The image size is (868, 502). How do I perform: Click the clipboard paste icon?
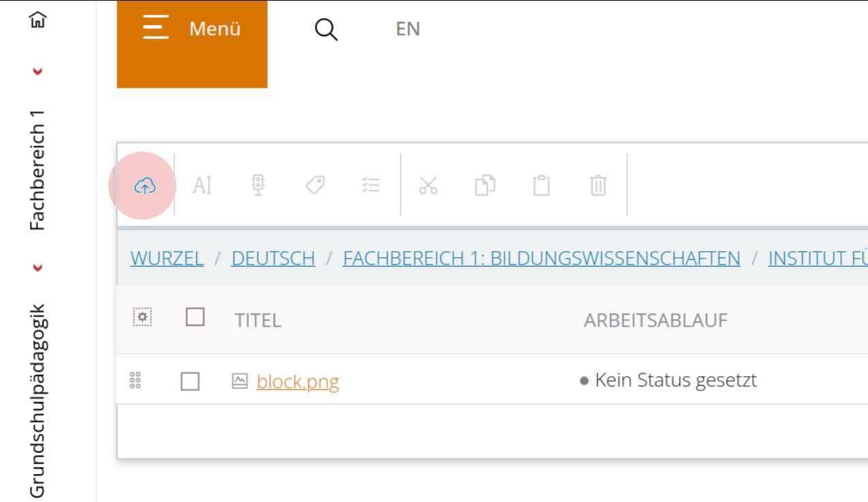coord(541,185)
